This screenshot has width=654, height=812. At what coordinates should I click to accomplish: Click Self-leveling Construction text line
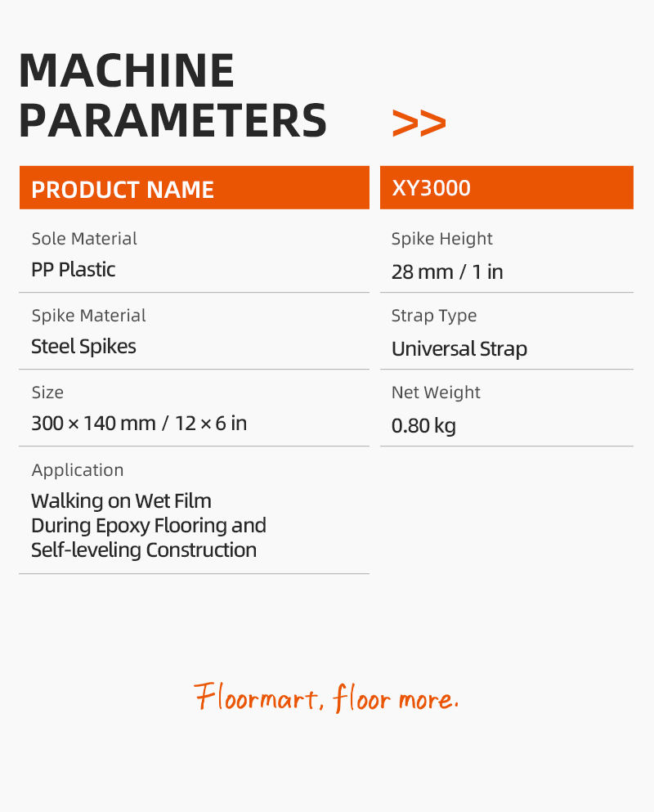(144, 550)
